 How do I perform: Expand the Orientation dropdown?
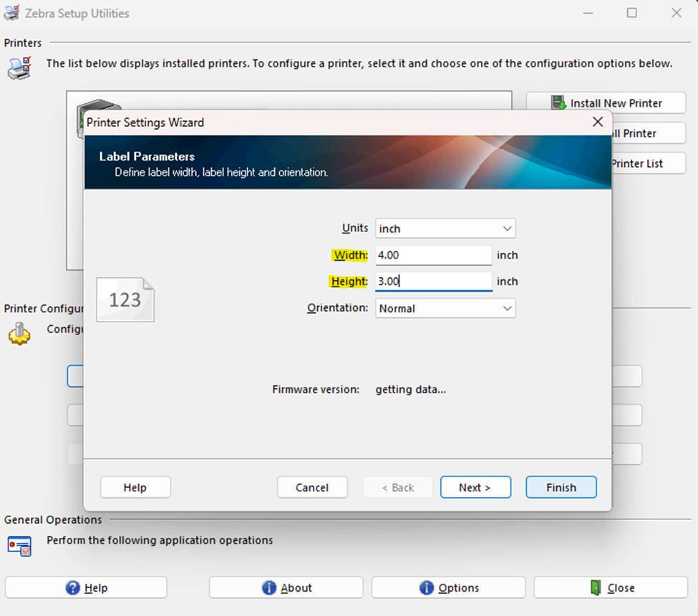pyautogui.click(x=445, y=309)
